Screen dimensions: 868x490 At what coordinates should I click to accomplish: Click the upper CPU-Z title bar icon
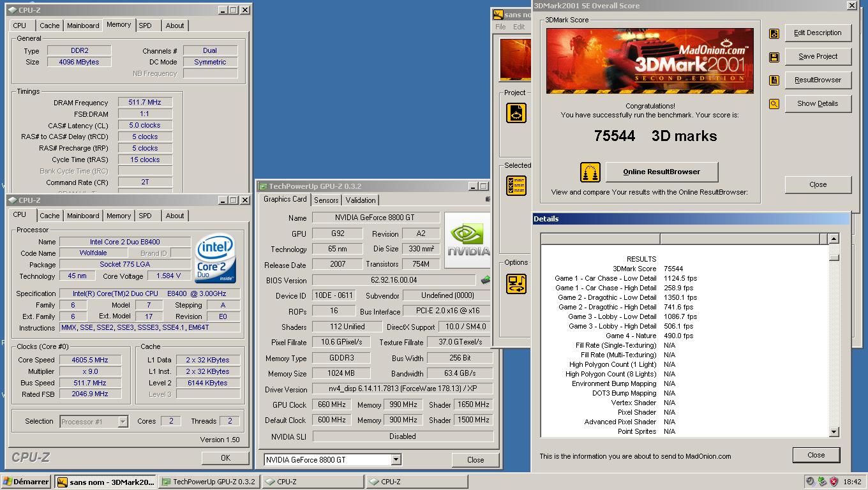[x=13, y=10]
